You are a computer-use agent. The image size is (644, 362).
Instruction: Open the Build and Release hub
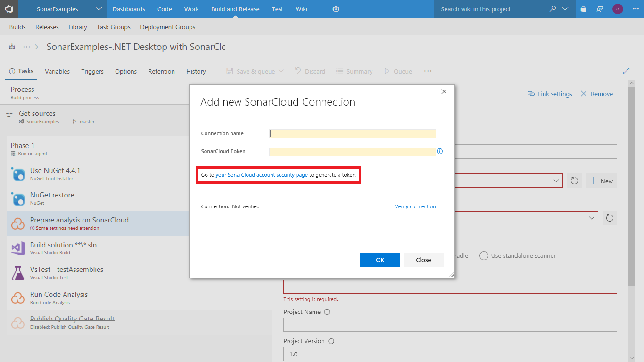[x=235, y=9]
